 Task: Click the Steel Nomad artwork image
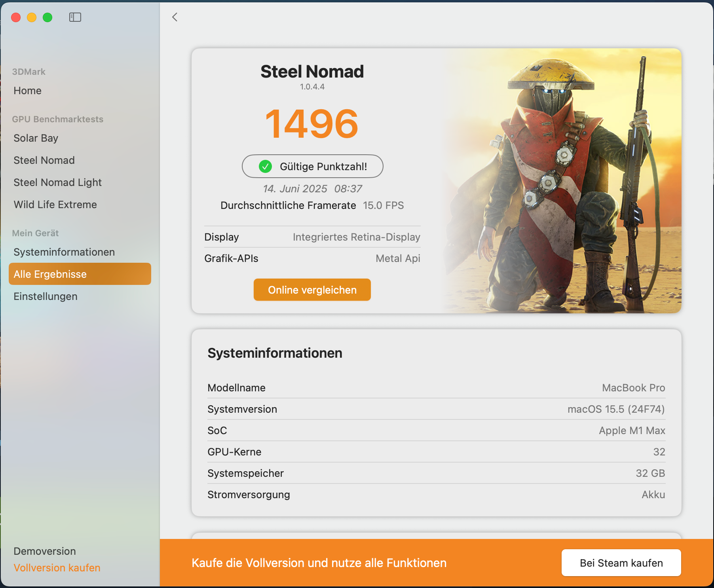coord(562,181)
